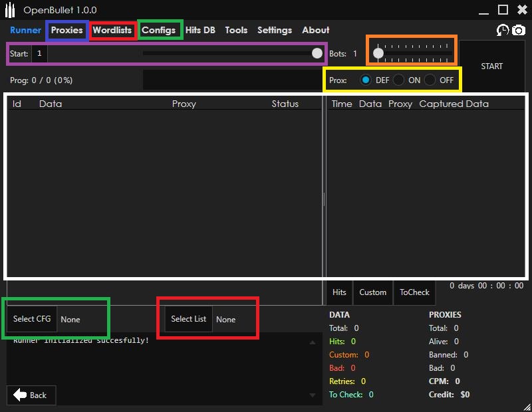The height and width of the screenshot is (412, 532).
Task: Click the Alive: 0 proxies statistic
Action: tap(444, 341)
